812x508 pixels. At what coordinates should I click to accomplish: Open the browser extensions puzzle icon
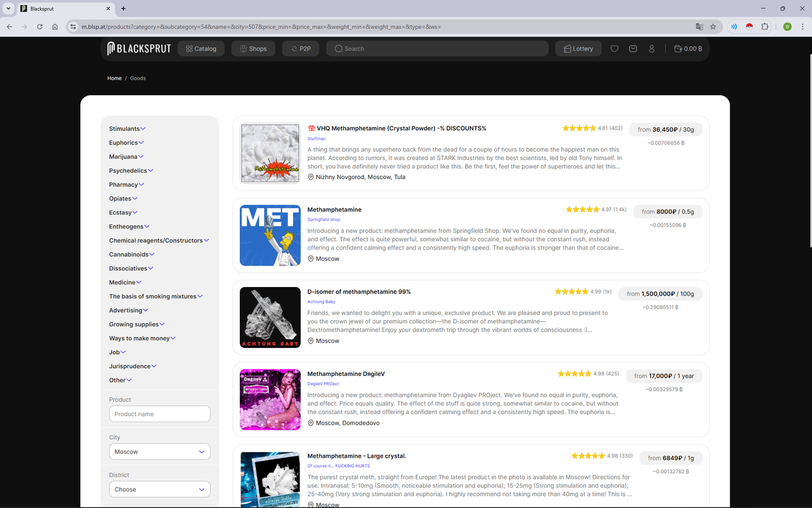(764, 27)
